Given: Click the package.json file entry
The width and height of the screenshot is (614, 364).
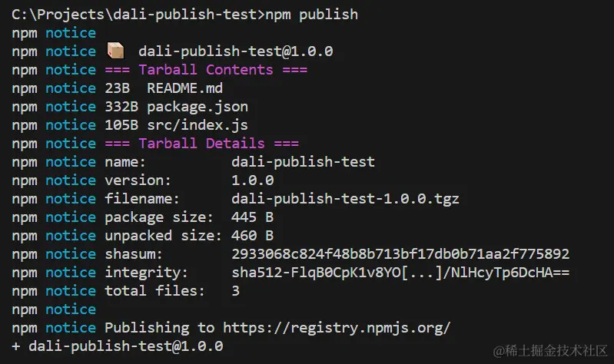Looking at the screenshot, I should click(x=197, y=107).
